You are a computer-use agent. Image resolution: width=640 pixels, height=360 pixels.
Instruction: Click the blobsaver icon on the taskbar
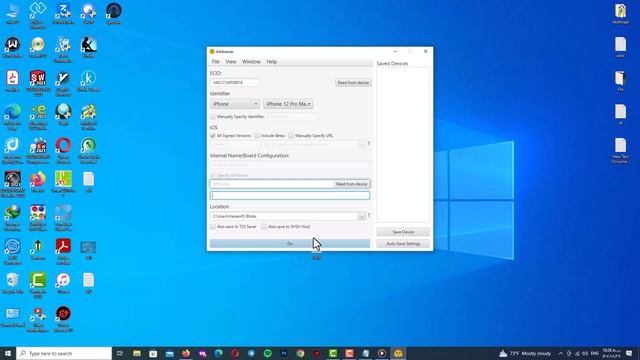(x=398, y=353)
